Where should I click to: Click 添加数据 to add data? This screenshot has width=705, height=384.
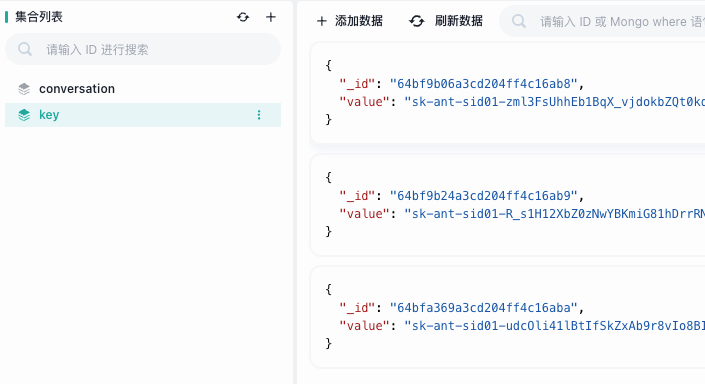tap(350, 21)
